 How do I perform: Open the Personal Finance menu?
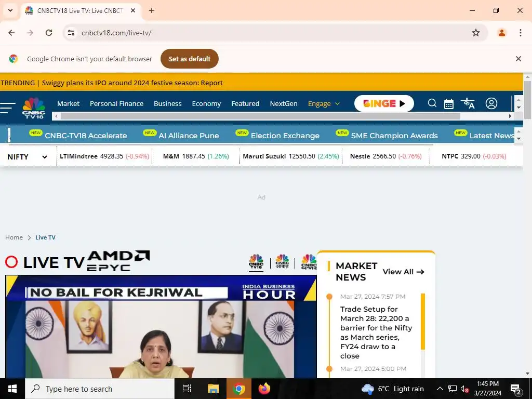click(117, 103)
